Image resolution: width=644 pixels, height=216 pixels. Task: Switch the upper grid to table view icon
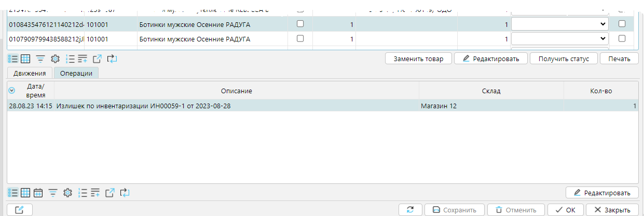[25, 59]
